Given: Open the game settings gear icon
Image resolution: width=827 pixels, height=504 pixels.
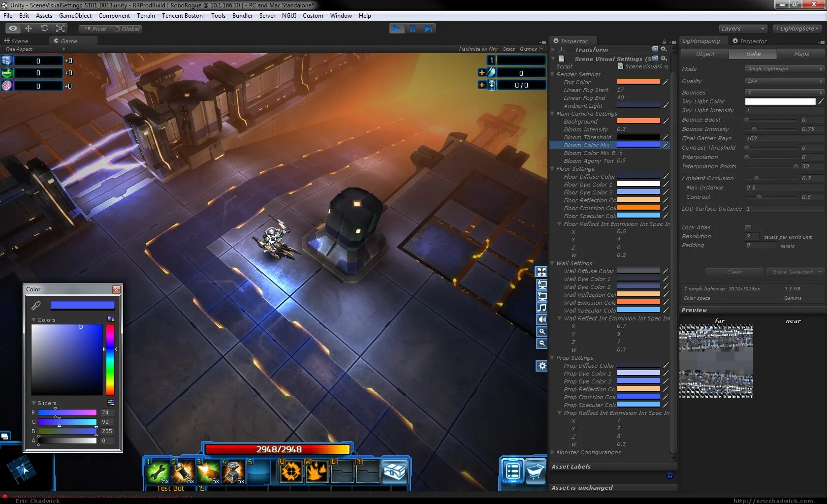Looking at the screenshot, I should 541,366.
